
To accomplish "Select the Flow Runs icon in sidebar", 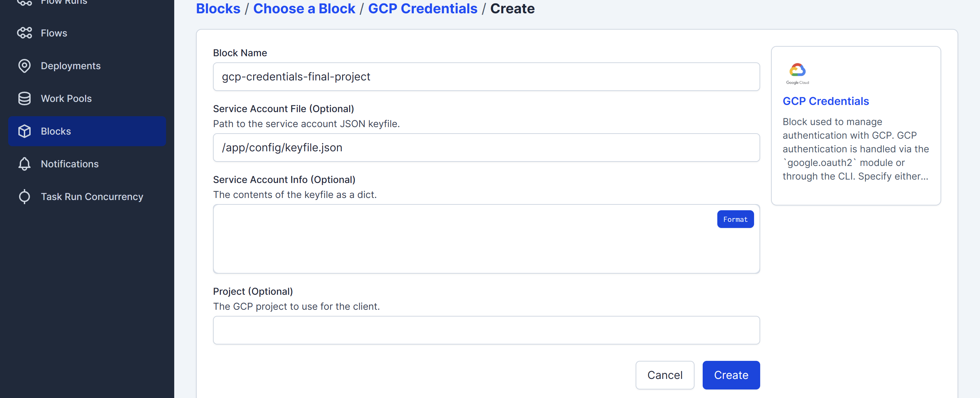I will pos(24,3).
